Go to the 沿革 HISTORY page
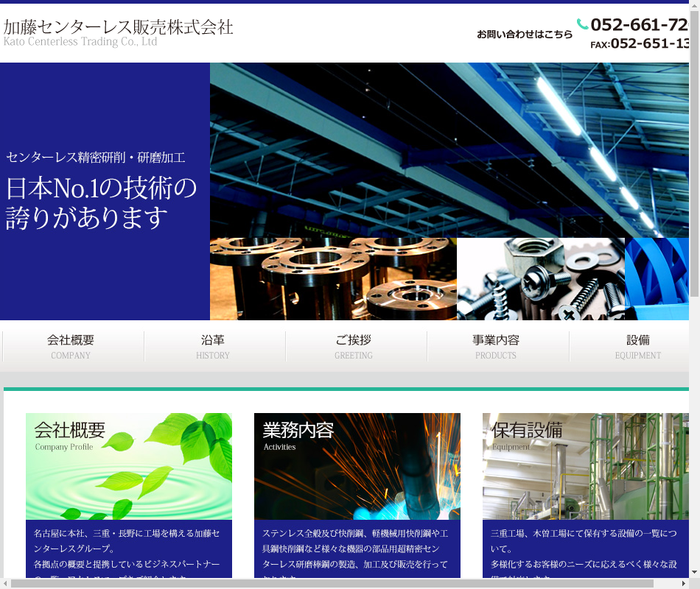700x589 pixels. 213,347
